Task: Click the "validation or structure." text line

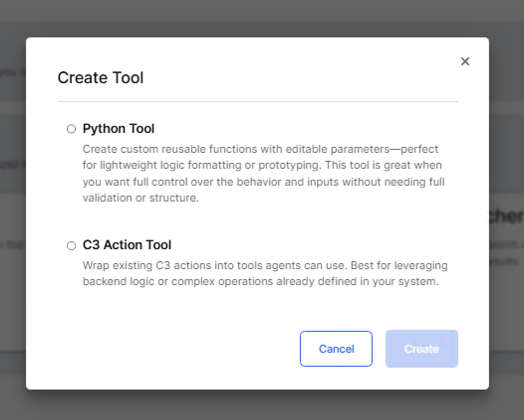Action: click(140, 198)
